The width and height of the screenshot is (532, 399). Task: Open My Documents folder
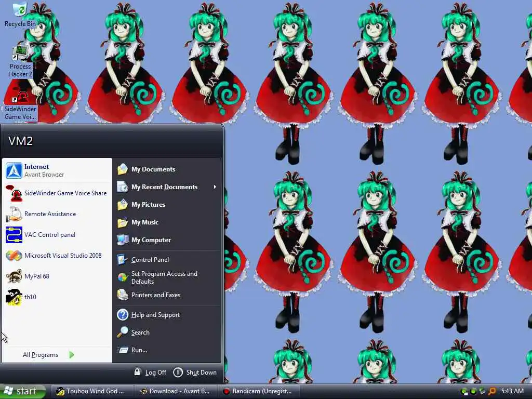167,169
